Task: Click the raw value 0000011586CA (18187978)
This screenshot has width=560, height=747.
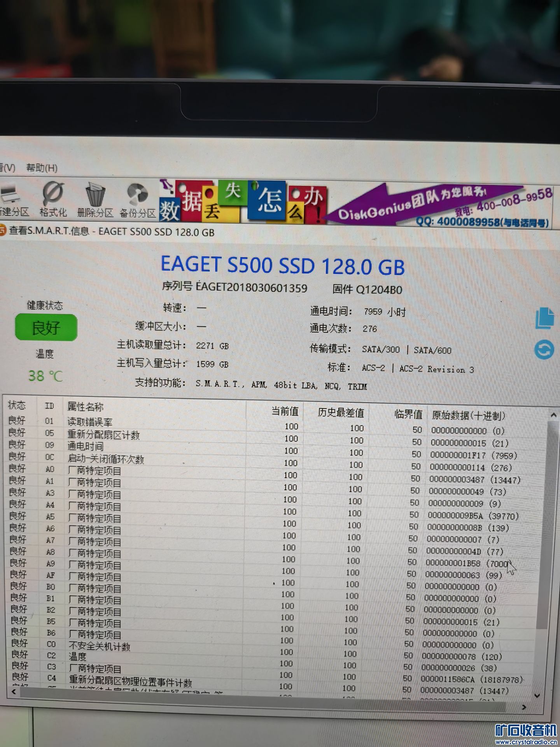Action: [471, 679]
